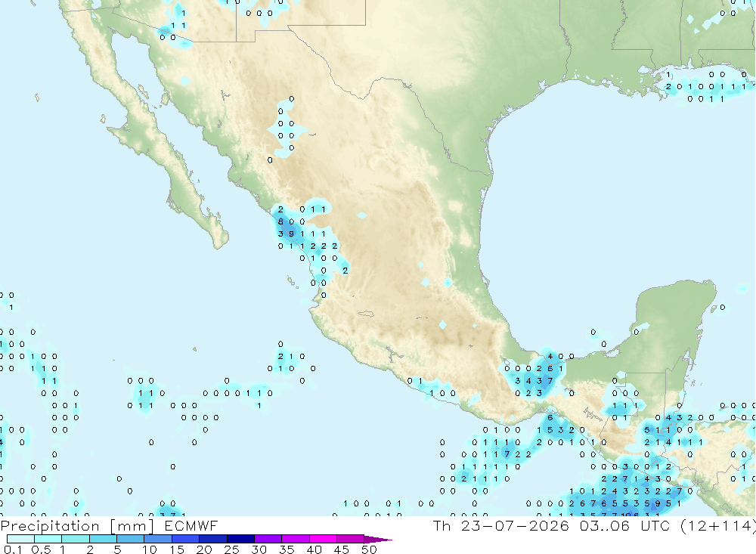The width and height of the screenshot is (756, 554).
Task: Click the 35–40 mm violet legend swatch
Action: coord(296,539)
